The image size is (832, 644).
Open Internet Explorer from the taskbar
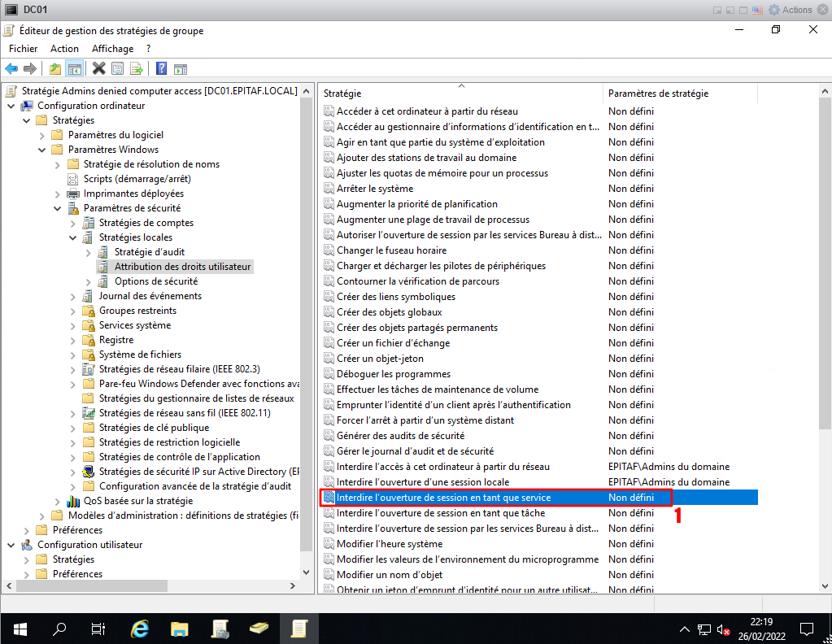pos(139,629)
